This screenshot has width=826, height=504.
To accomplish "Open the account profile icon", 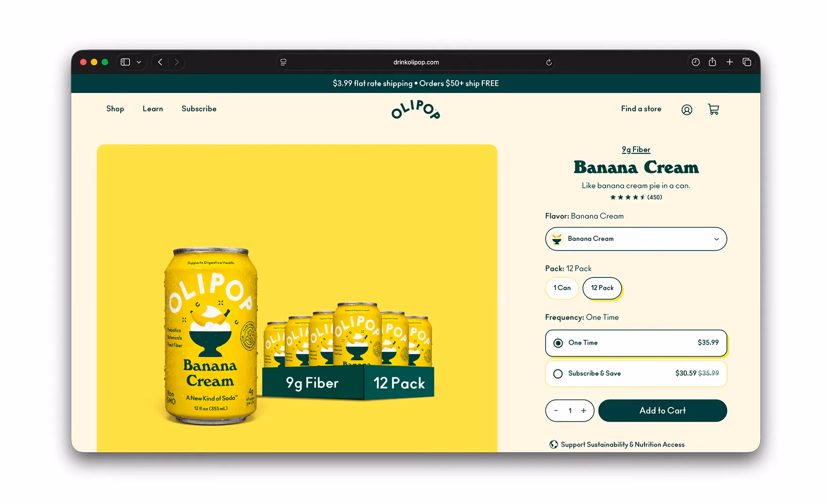I will click(687, 110).
